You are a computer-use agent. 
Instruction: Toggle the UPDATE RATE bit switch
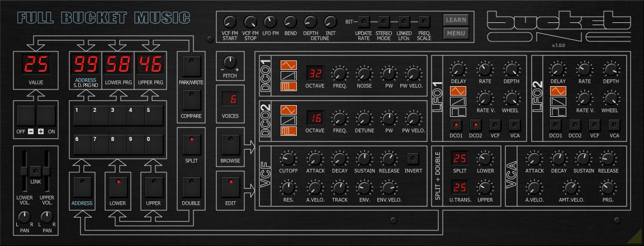(x=363, y=21)
